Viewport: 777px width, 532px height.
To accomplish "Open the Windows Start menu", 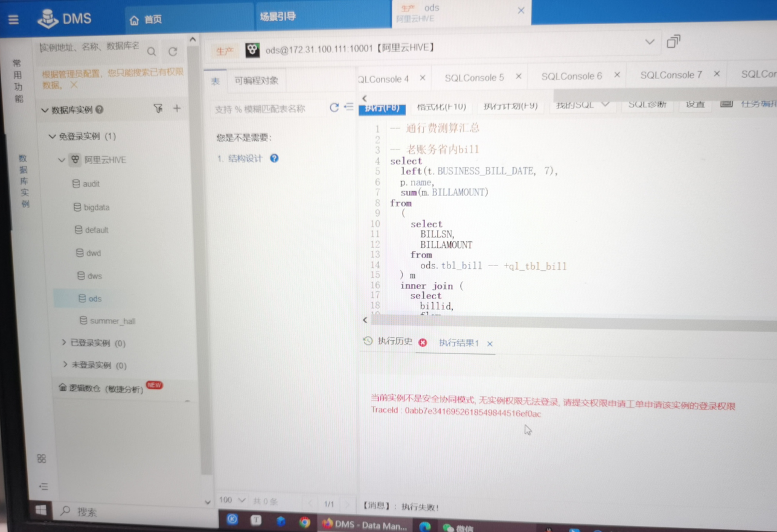I will 41,510.
